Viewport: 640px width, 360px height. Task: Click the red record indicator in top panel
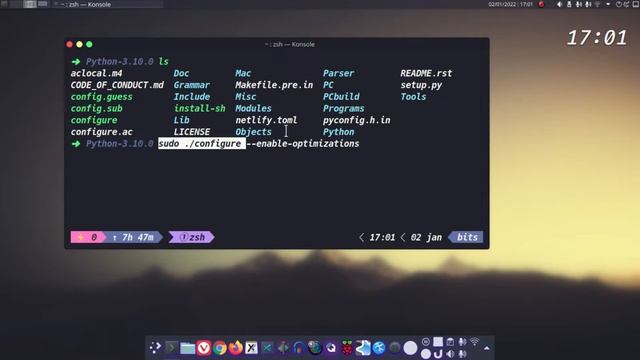[541, 4]
